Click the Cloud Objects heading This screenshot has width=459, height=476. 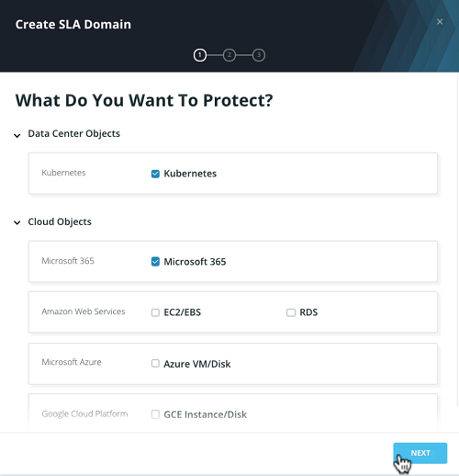(x=60, y=221)
